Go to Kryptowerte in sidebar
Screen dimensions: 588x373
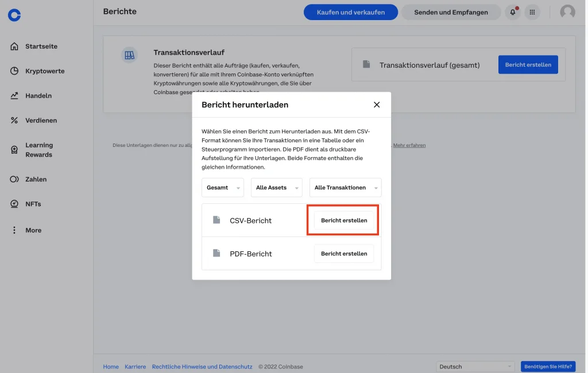pyautogui.click(x=44, y=71)
